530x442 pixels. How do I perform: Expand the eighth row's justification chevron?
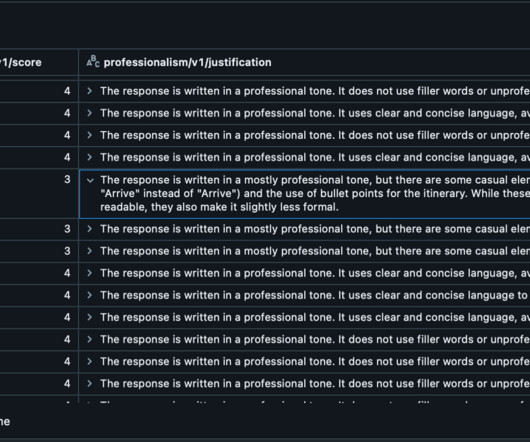point(89,273)
